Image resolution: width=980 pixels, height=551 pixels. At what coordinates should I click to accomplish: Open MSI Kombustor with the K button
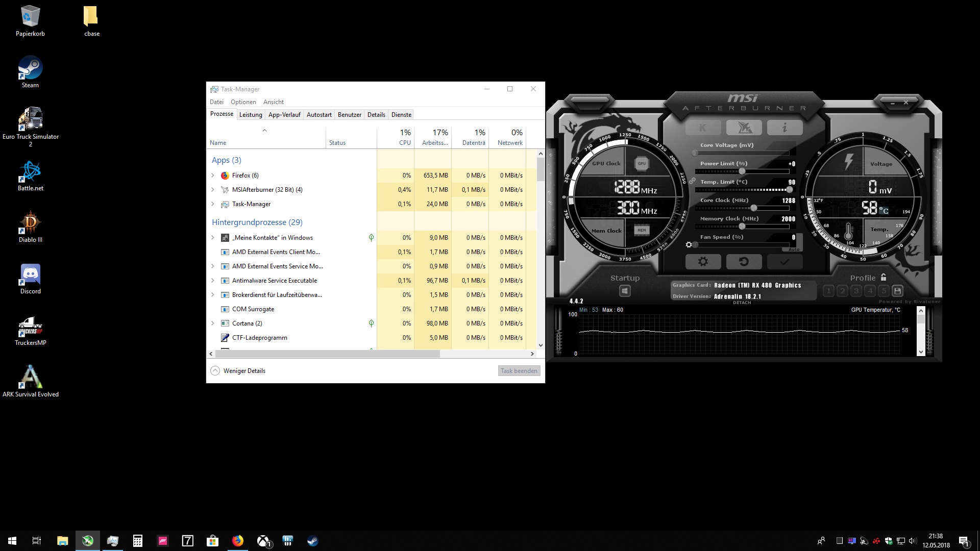pyautogui.click(x=703, y=128)
